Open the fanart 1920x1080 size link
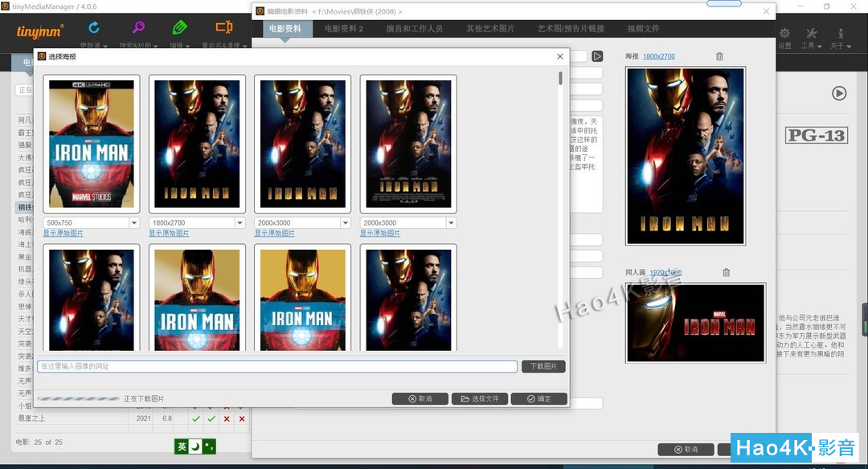868x469 pixels. point(665,273)
